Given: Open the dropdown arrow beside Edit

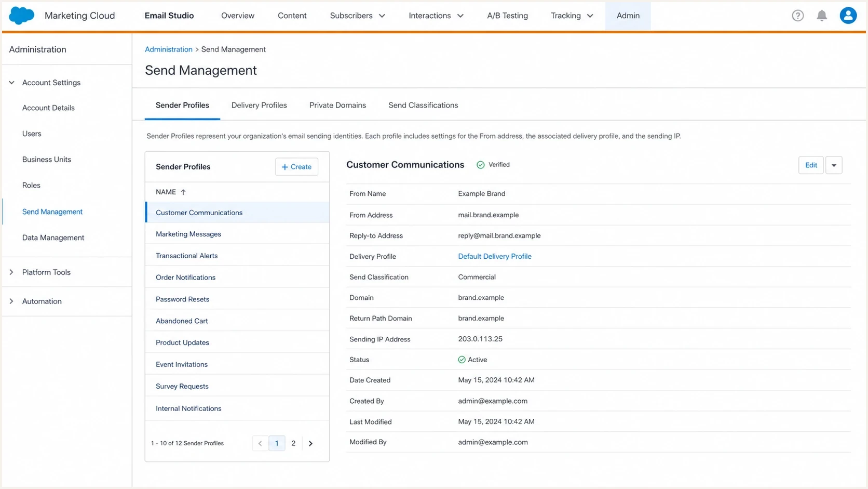Looking at the screenshot, I should click(834, 165).
